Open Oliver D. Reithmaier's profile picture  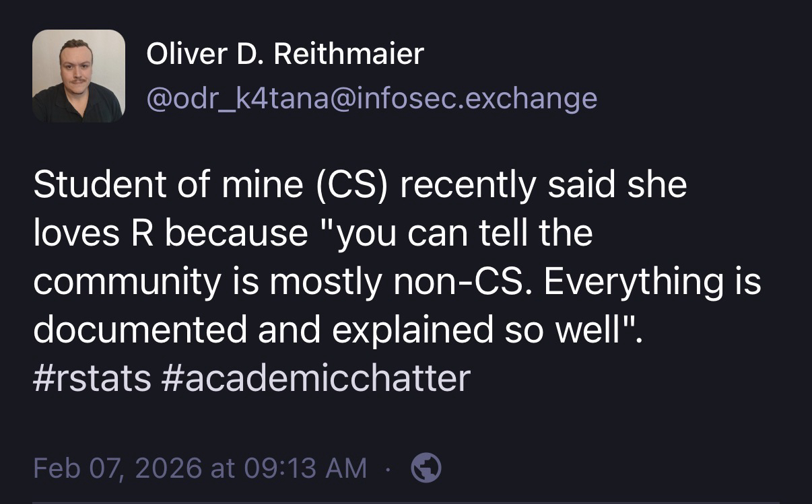(x=78, y=76)
